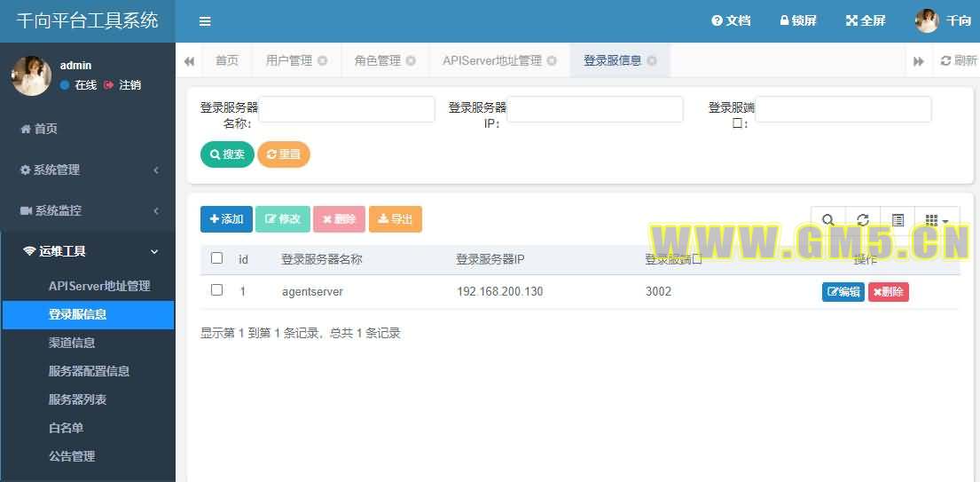
Task: Click the blue 添加 button
Action: (x=226, y=219)
